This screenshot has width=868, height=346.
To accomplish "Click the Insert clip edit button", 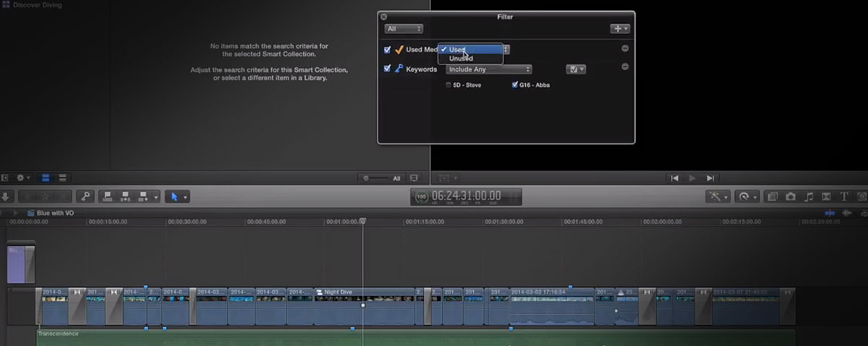I will (x=126, y=196).
